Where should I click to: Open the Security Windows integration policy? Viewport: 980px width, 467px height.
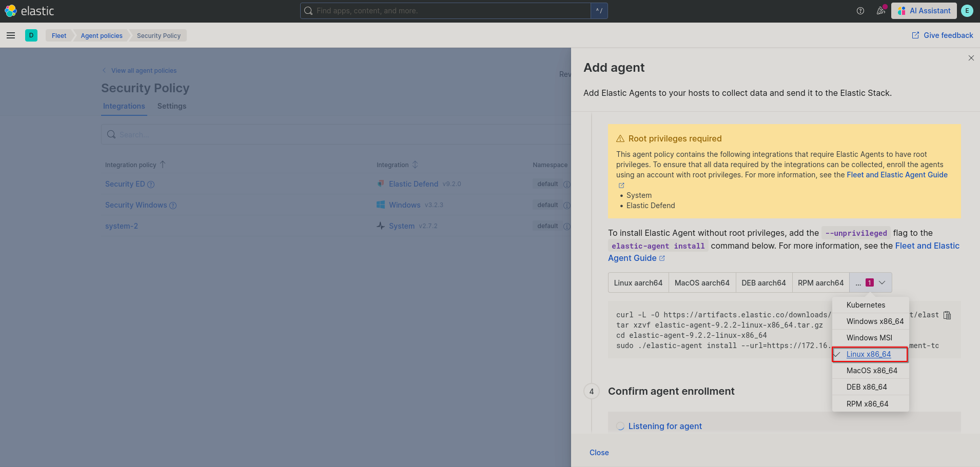tap(136, 205)
